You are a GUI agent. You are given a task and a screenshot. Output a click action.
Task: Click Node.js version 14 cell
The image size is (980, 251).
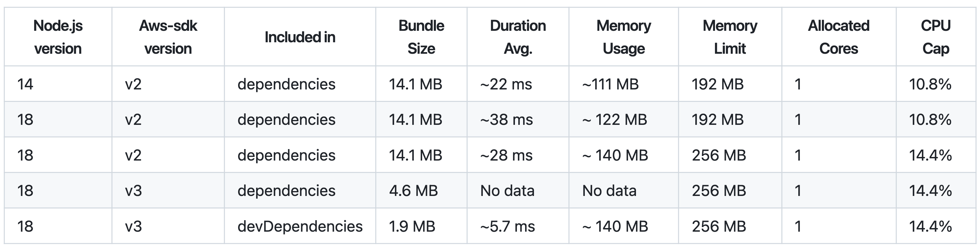point(58,84)
